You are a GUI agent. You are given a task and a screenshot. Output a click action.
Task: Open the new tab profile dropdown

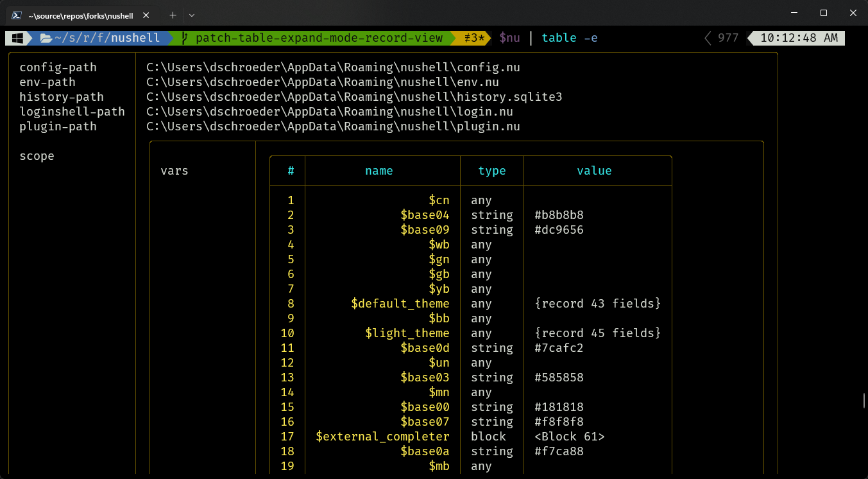[x=192, y=14]
